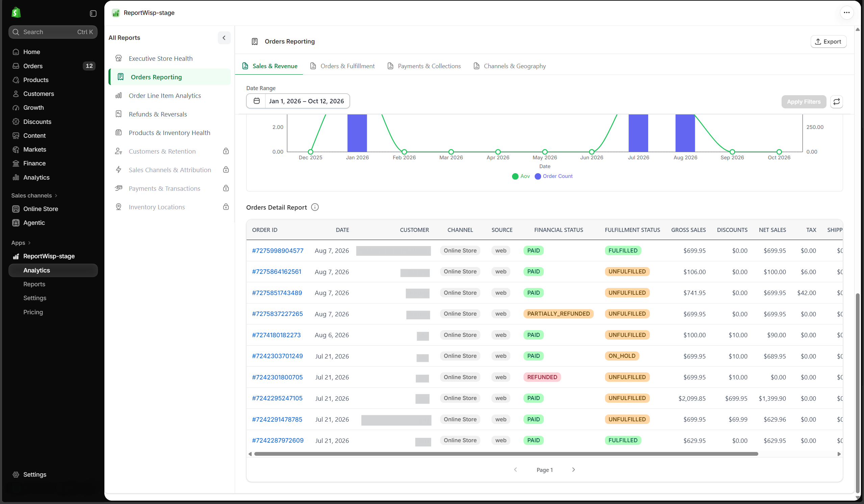This screenshot has height=504, width=864.
Task: Expand the Apps section
Action: click(21, 243)
